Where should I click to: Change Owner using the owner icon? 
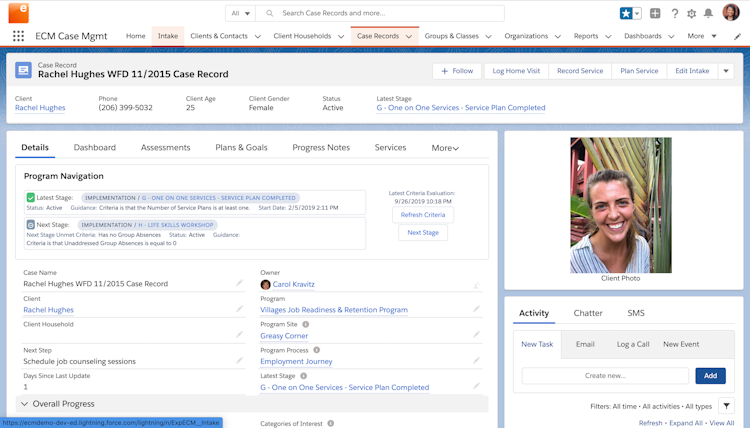pyautogui.click(x=476, y=285)
